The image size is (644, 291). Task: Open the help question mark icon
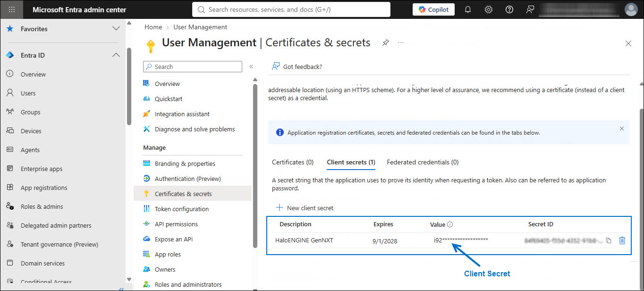[509, 9]
